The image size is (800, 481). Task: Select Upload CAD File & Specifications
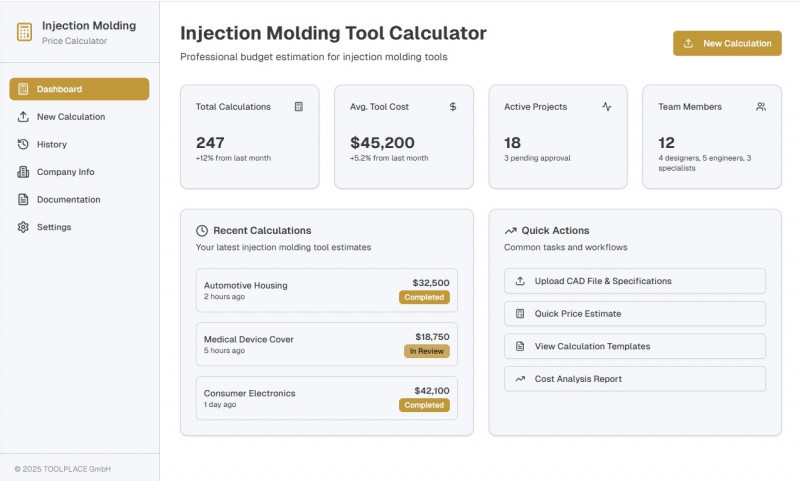pos(634,281)
